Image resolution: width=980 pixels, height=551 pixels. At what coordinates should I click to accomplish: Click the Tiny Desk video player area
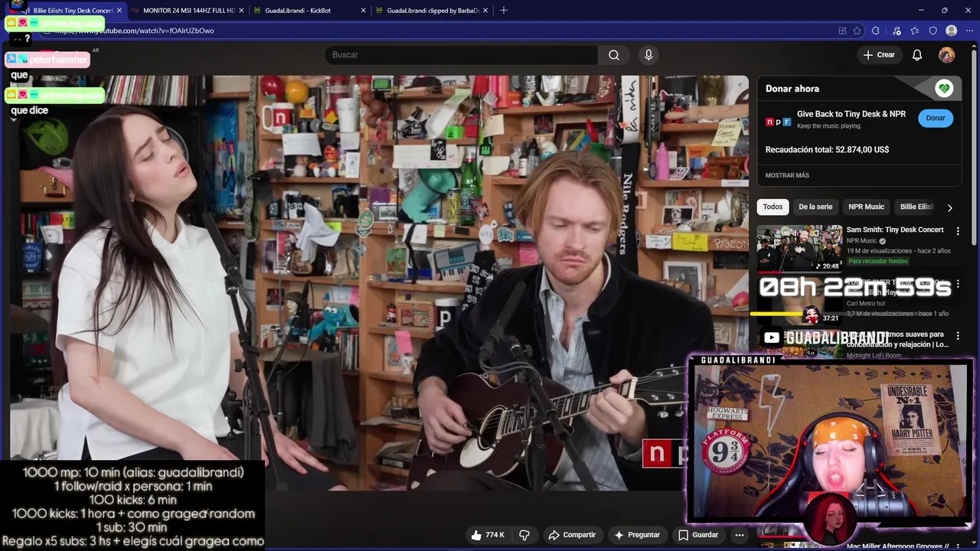[x=379, y=283]
